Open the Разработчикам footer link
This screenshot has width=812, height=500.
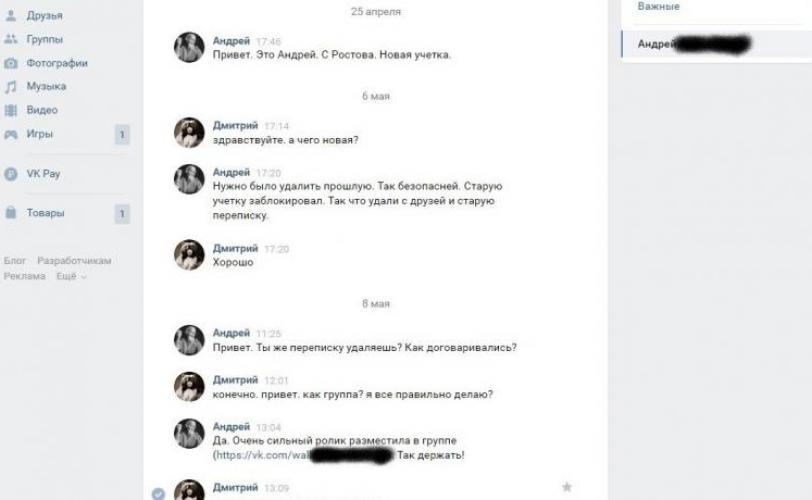pyautogui.click(x=74, y=260)
